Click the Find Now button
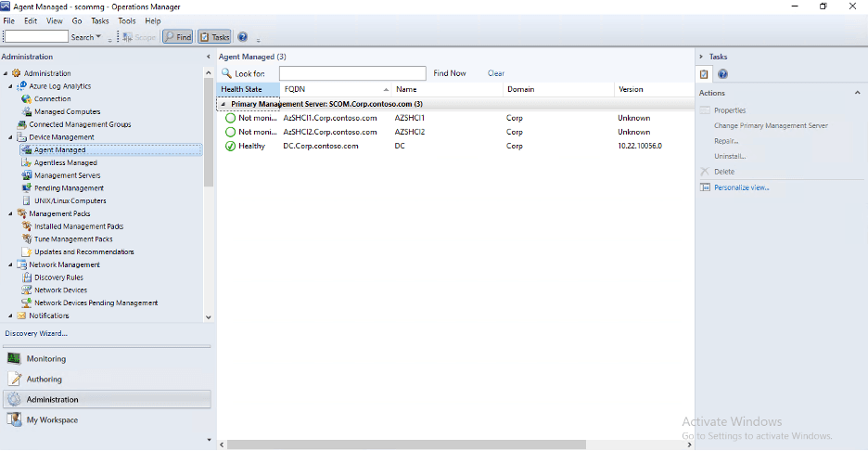The height and width of the screenshot is (451, 868). coord(450,73)
